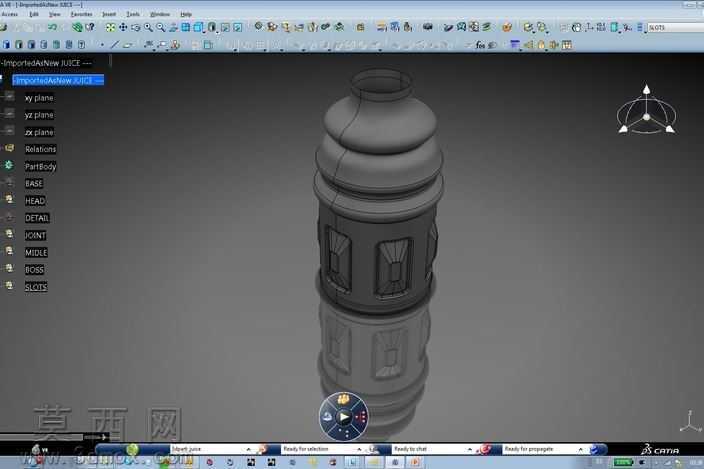
Task: Open the Help menu
Action: [186, 14]
